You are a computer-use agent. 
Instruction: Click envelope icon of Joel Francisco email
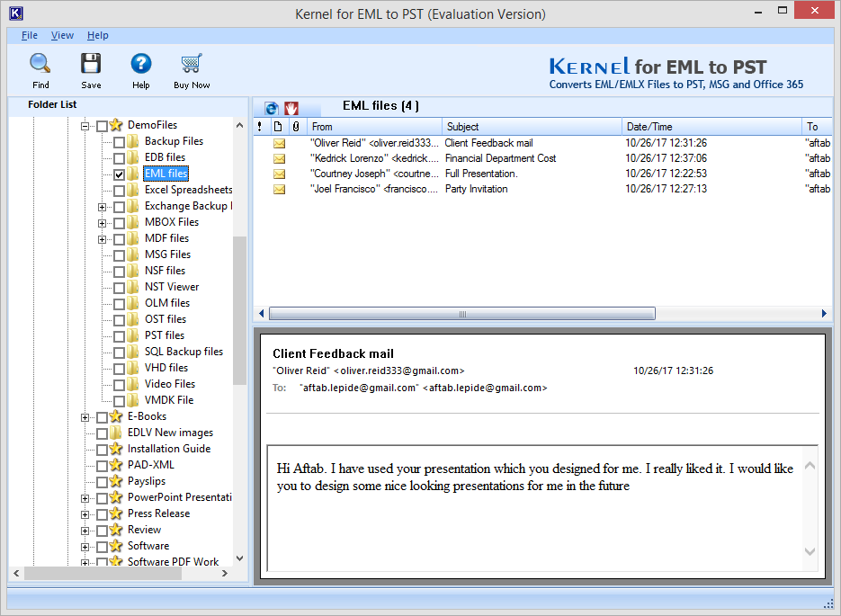(x=280, y=189)
